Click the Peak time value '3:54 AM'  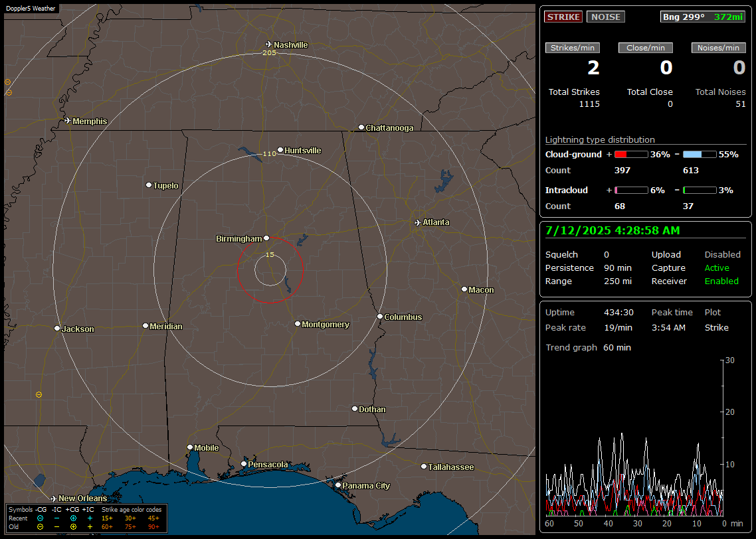(668, 327)
